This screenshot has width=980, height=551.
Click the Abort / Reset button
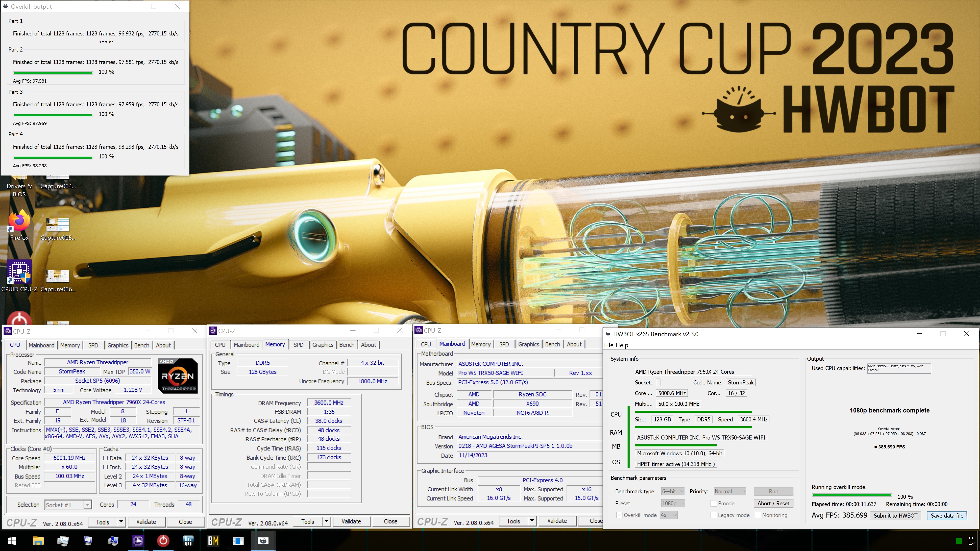(773, 503)
